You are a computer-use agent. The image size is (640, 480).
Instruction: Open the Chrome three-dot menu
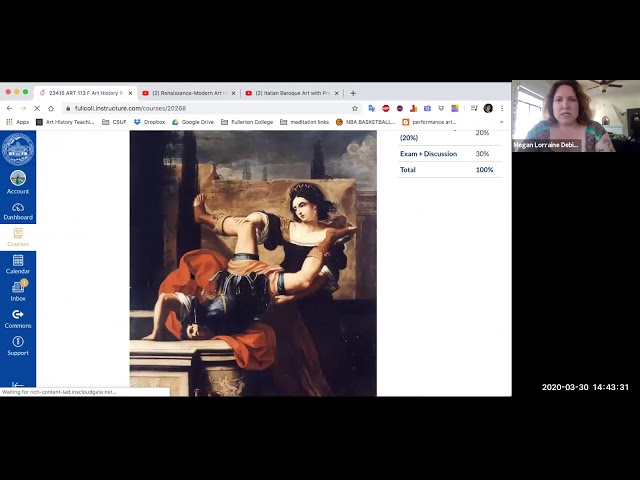tap(502, 108)
